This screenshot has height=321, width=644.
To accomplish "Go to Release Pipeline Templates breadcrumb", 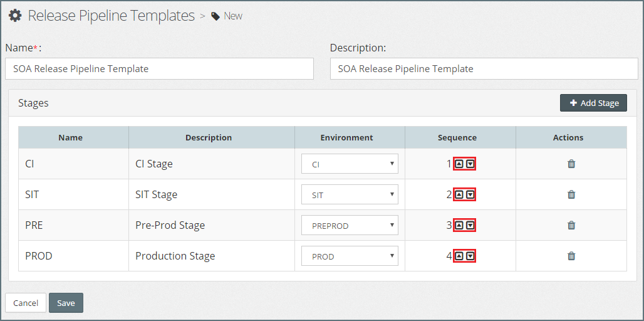I will tap(111, 16).
